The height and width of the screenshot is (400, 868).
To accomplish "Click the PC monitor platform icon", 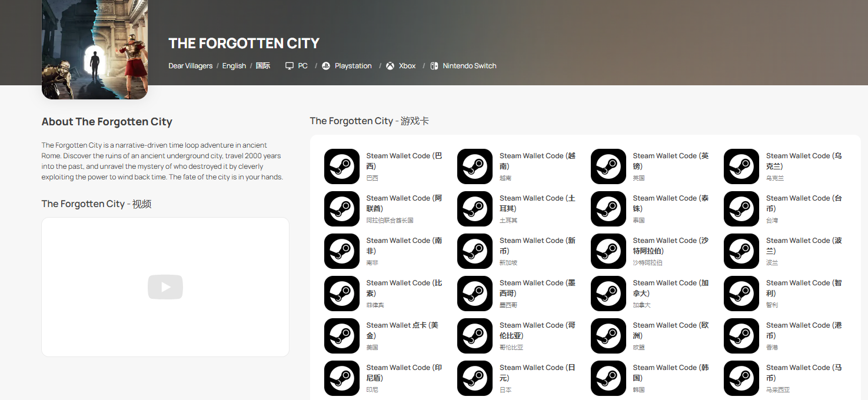I will pos(289,66).
